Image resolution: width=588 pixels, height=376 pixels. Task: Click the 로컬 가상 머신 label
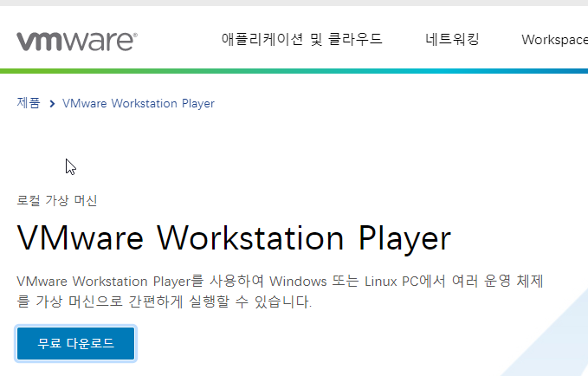tap(57, 200)
